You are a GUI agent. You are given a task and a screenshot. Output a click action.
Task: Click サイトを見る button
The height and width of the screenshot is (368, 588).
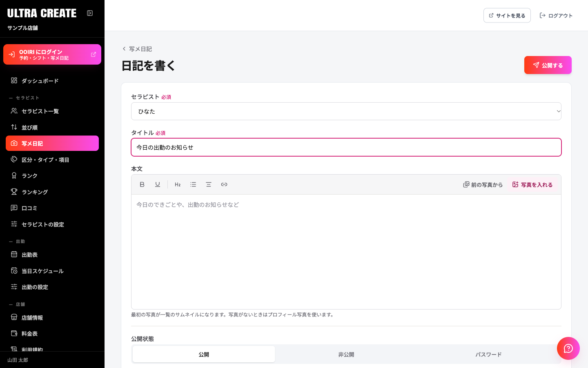[507, 16]
